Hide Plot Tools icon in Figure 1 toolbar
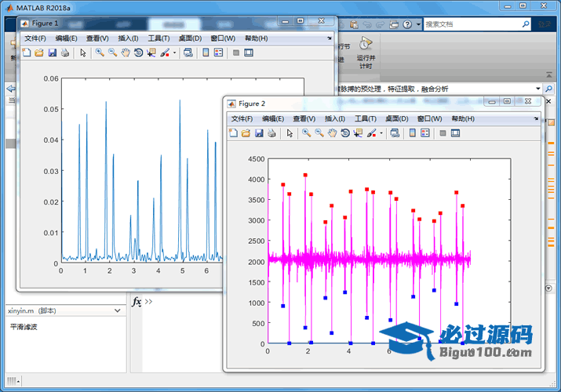This screenshot has height=392, width=561. click(236, 53)
